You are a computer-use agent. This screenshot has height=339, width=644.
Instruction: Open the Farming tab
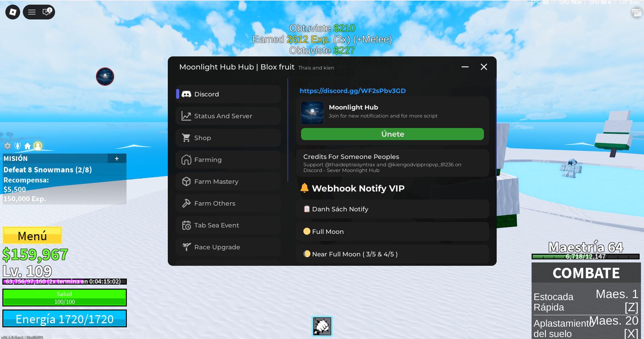tap(228, 160)
